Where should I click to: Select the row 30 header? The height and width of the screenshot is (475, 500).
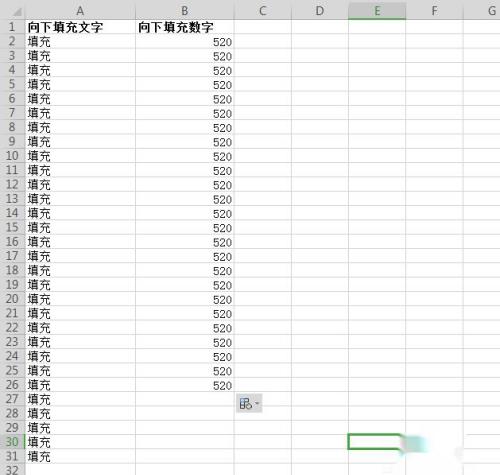click(x=12, y=442)
